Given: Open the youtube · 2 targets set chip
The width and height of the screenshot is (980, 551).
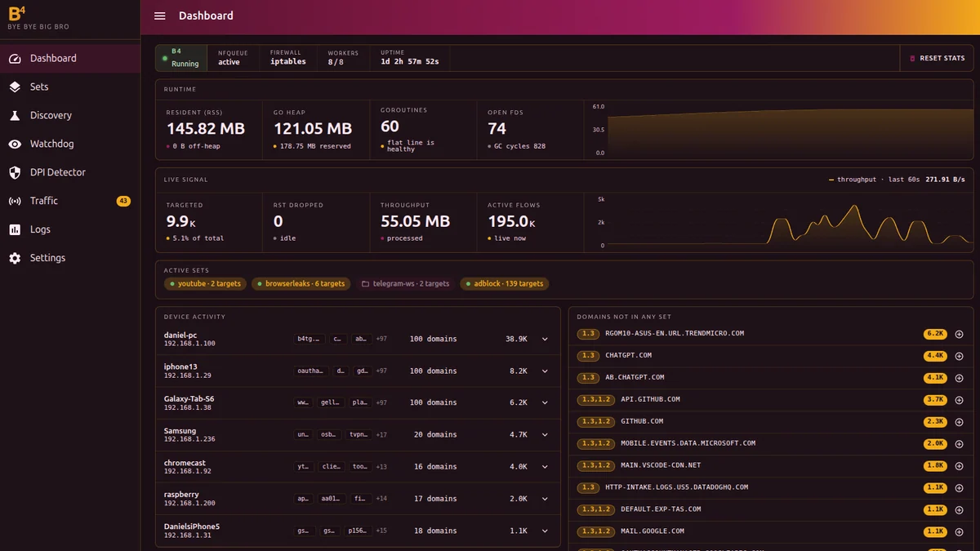Looking at the screenshot, I should [x=205, y=284].
